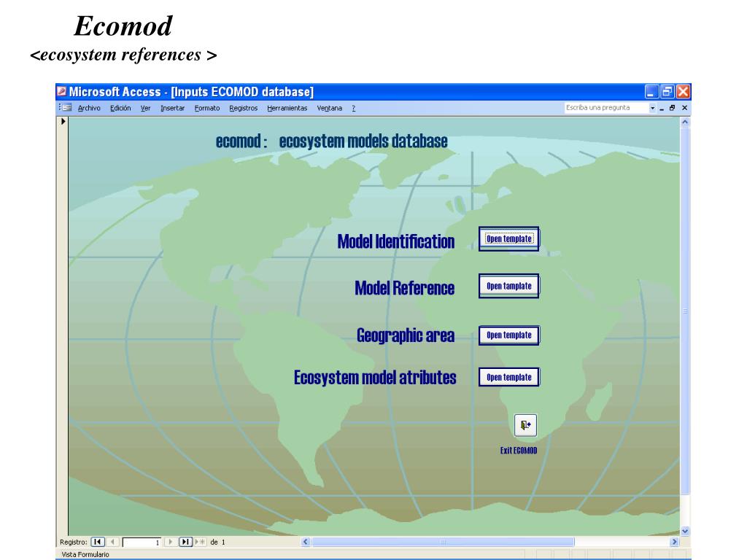
Task: Go to next record button
Action: point(170,542)
